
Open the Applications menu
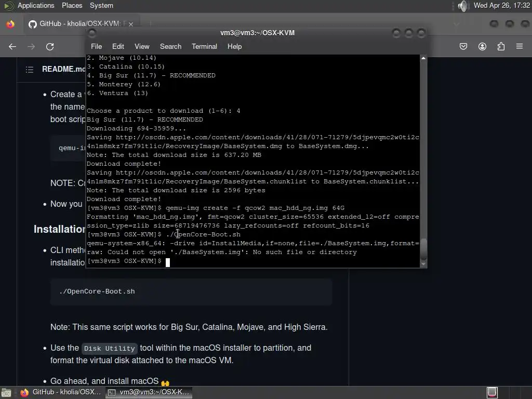pos(36,5)
